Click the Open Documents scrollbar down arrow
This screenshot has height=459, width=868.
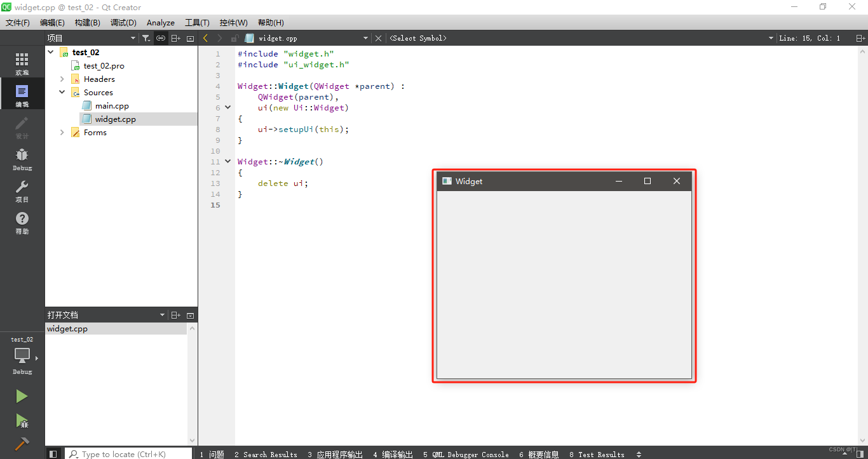click(x=193, y=441)
